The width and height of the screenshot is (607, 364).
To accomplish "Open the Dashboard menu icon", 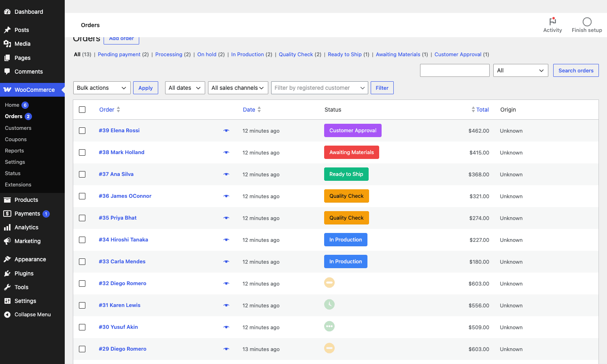I will pos(7,12).
